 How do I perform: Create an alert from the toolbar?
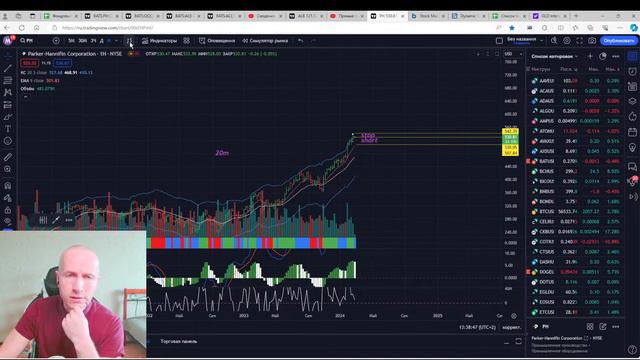point(217,41)
